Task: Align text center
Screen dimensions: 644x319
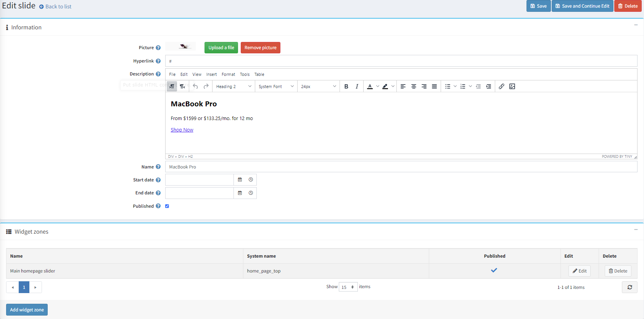Action: 414,87
